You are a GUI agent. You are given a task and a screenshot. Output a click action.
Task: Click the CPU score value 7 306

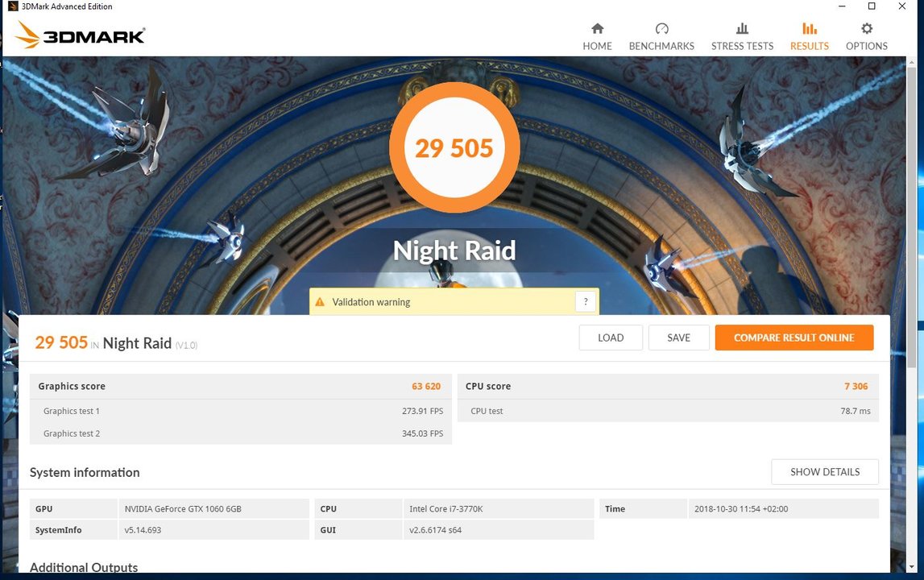[x=856, y=387]
